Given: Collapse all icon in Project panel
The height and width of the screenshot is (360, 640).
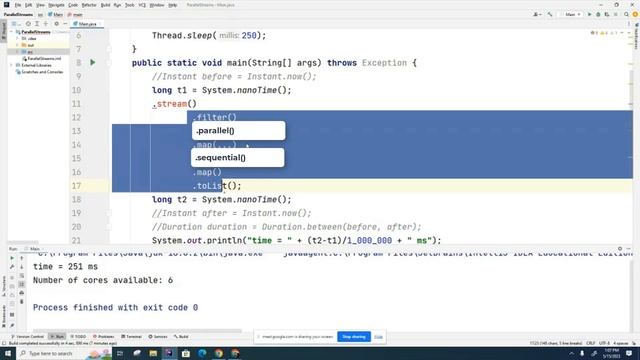Looking at the screenshot, I should point(46,24).
